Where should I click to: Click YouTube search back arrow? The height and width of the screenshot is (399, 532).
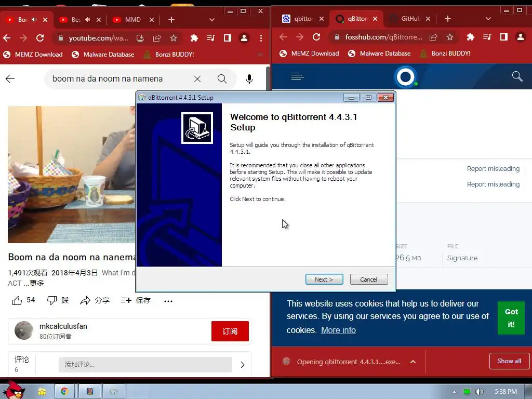[x=10, y=79]
